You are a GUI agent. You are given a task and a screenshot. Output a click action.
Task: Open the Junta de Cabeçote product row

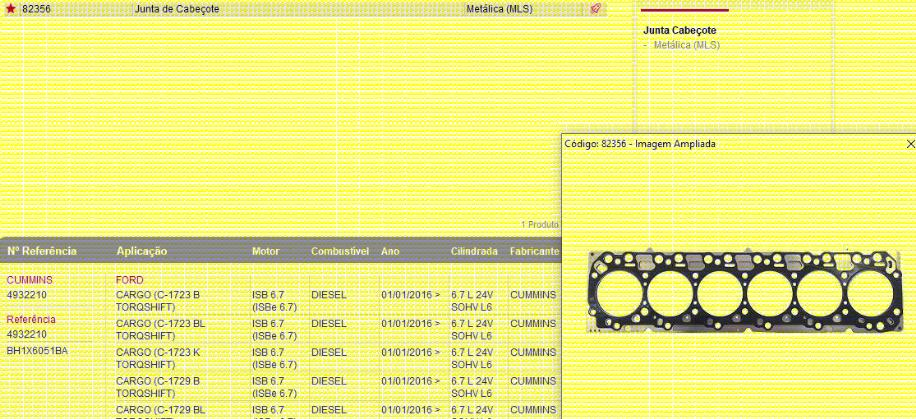177,9
